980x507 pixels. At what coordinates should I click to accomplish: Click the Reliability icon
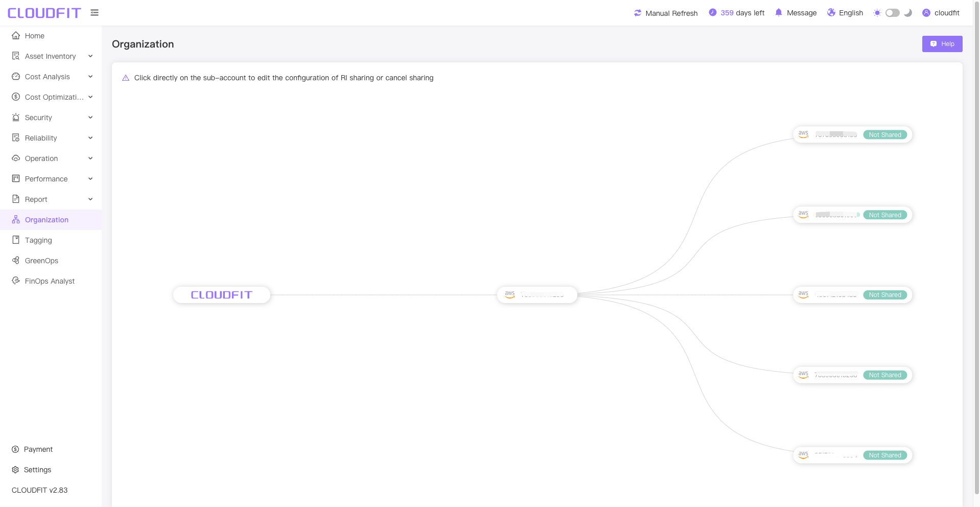point(16,137)
